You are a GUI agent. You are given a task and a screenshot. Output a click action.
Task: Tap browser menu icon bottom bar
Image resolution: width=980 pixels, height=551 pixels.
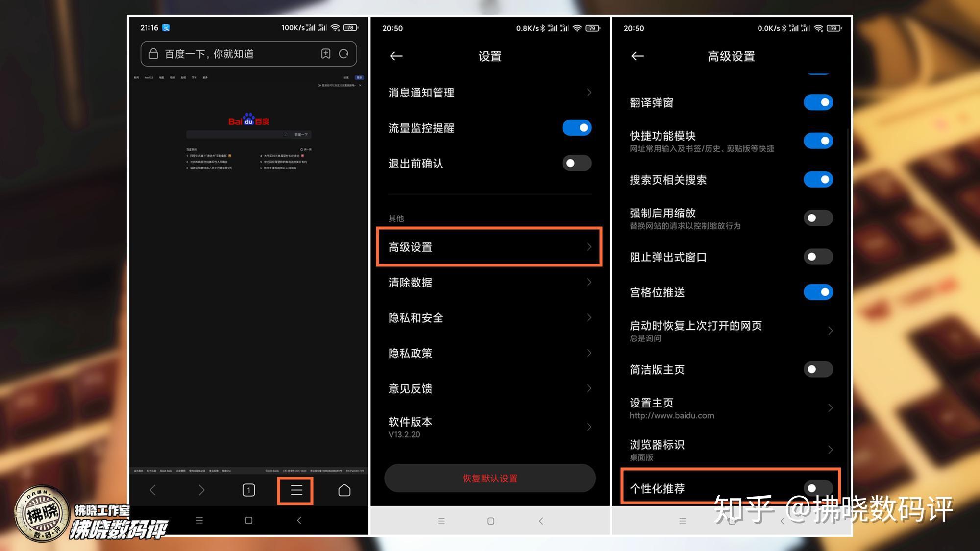click(x=295, y=490)
